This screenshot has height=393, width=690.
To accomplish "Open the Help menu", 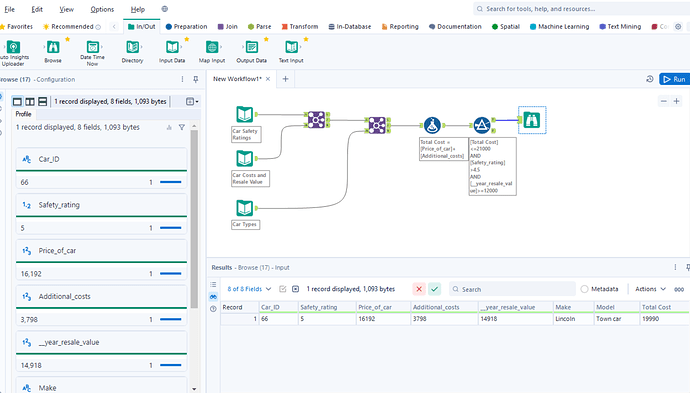I will pyautogui.click(x=138, y=9).
